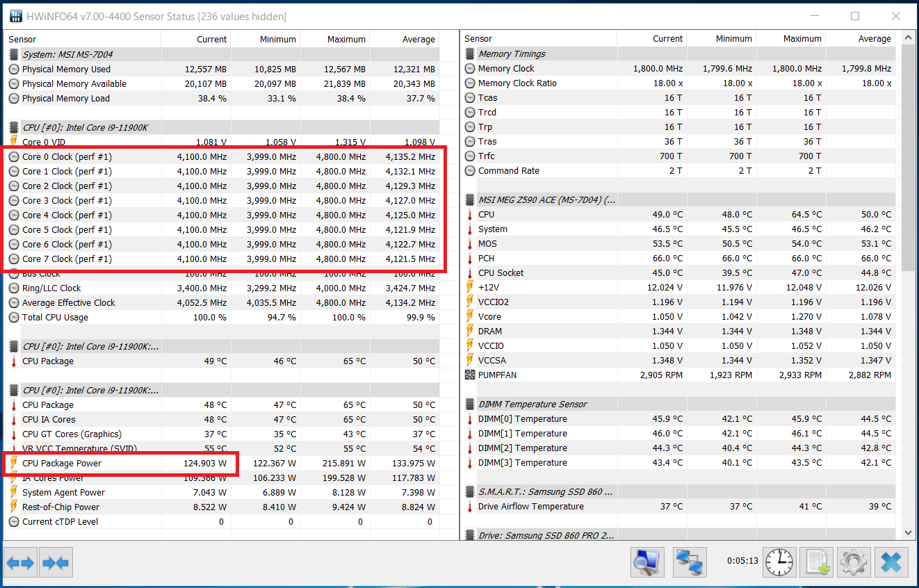Viewport: 919px width, 588px height.
Task: Click the DIMM[0] Temperature thermometer icon
Action: (x=470, y=419)
